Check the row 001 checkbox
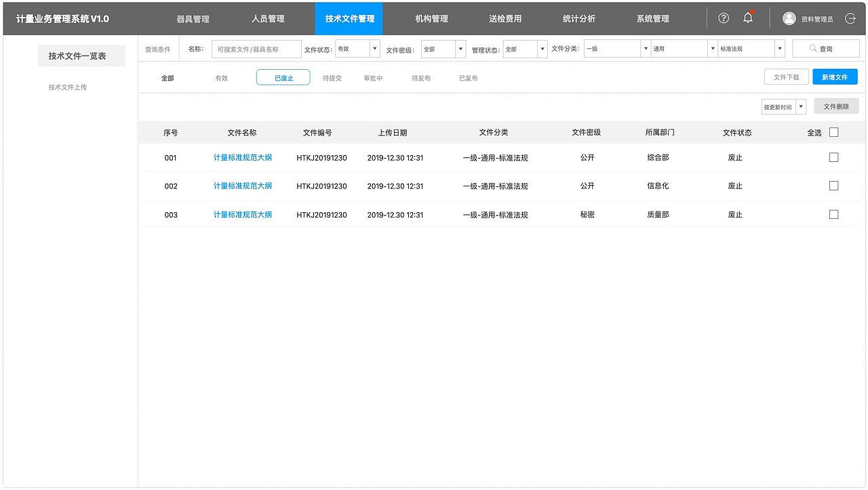 pyautogui.click(x=834, y=157)
